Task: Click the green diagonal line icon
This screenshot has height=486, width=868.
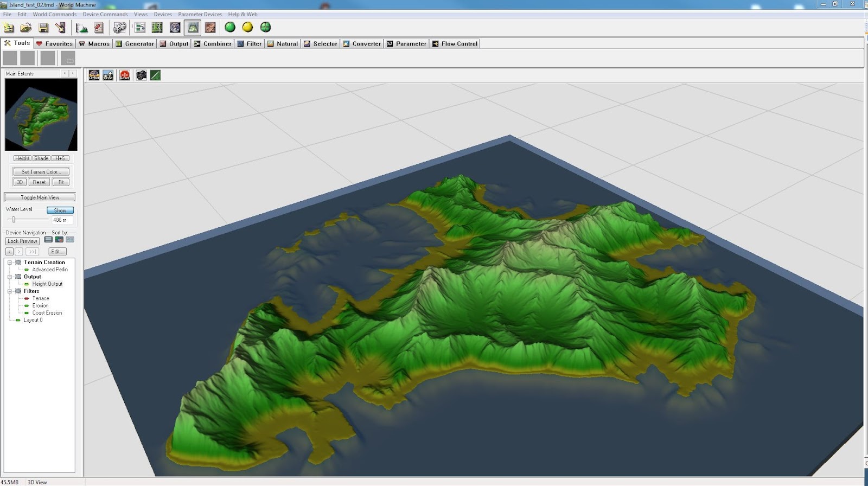Action: point(156,75)
